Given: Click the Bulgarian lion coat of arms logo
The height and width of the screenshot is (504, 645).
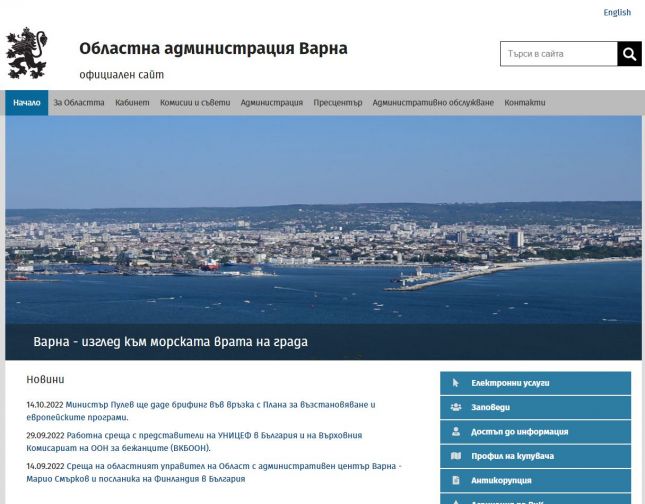Looking at the screenshot, I should (x=26, y=53).
